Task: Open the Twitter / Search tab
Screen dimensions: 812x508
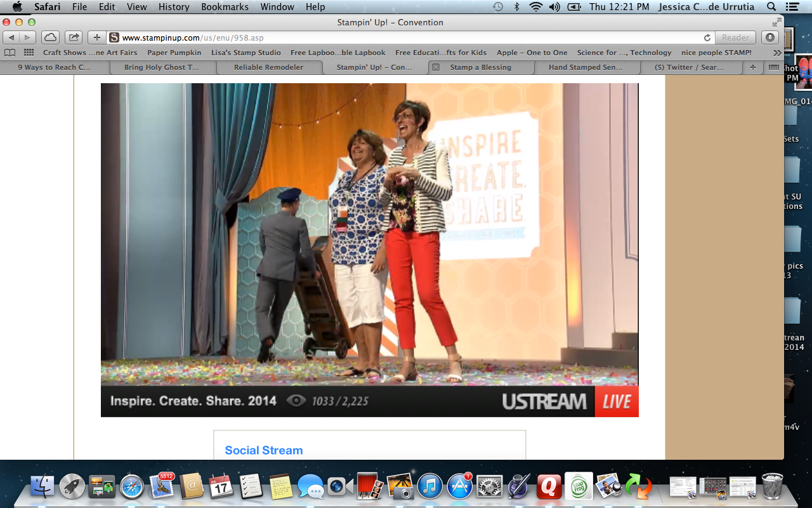Action: 690,67
